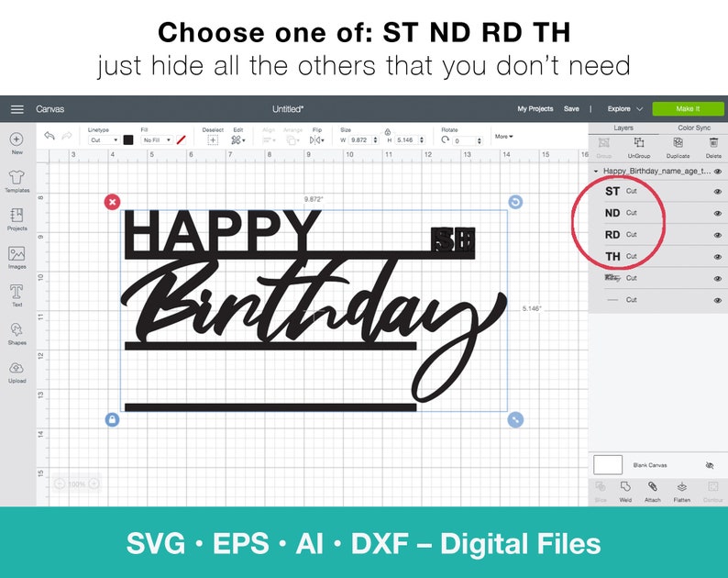
Task: Click the Deselect toolbar icon
Action: coord(213,139)
